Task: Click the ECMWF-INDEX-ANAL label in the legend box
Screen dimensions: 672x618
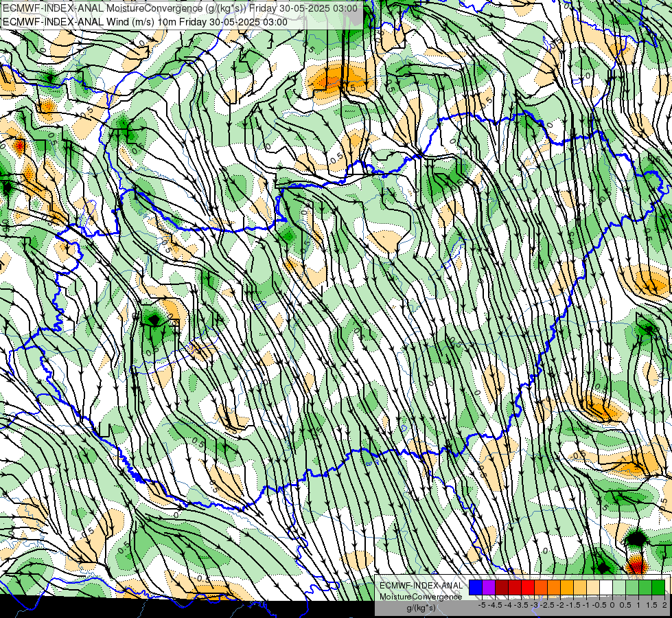Action: [x=421, y=586]
